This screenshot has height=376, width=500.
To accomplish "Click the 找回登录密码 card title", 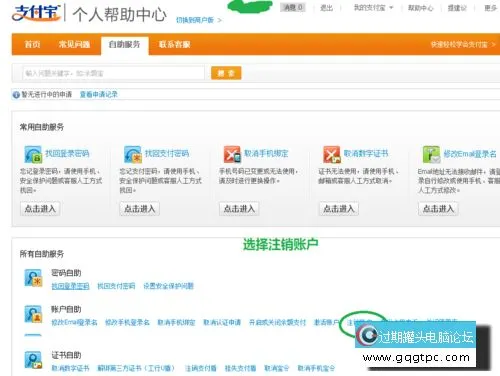I will click(x=67, y=153).
